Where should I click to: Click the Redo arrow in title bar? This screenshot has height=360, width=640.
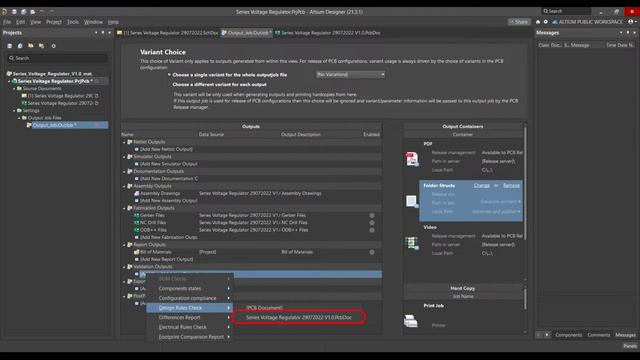51,11
